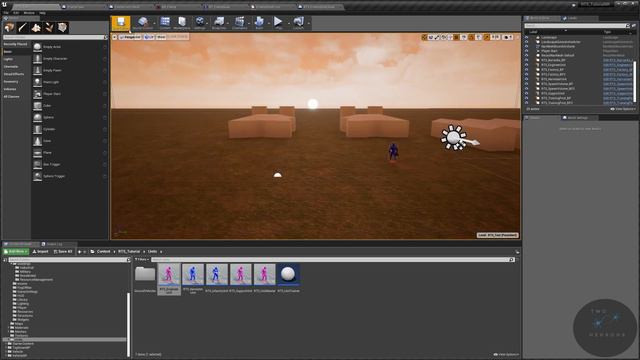Click the Content breadcrumb path segment
Image resolution: width=640 pixels, height=360 pixels.
(x=103, y=251)
